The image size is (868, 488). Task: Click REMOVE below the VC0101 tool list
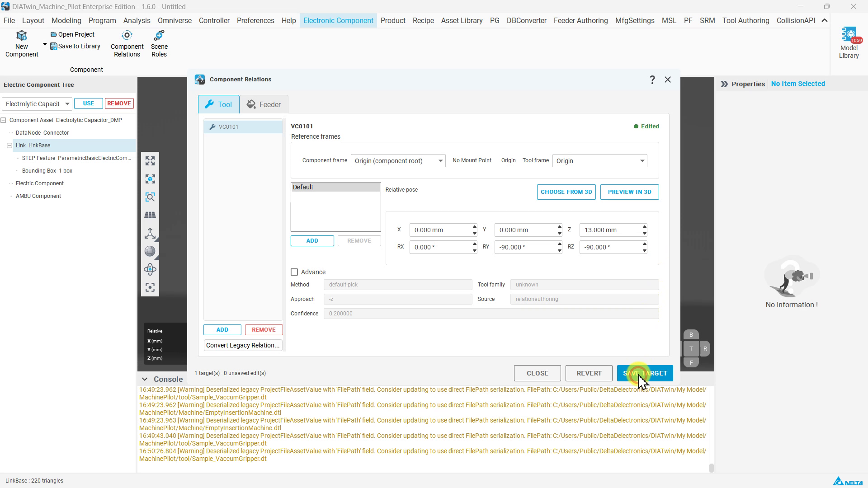click(264, 330)
